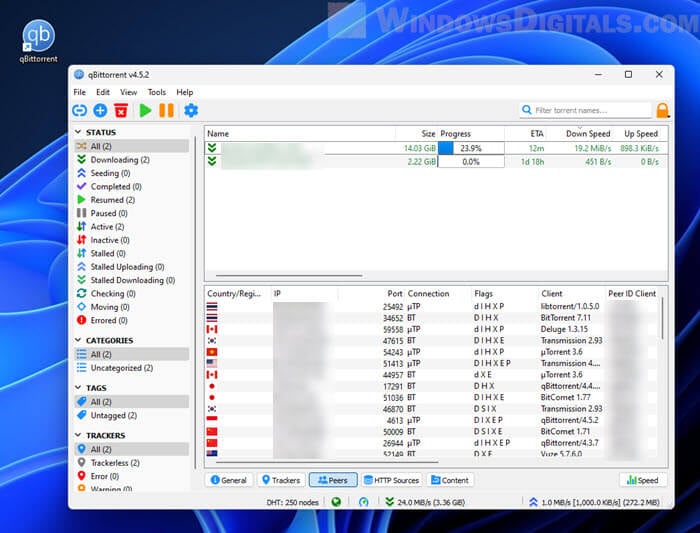
Task: Click the orange Pause toolbar icon
Action: [167, 110]
